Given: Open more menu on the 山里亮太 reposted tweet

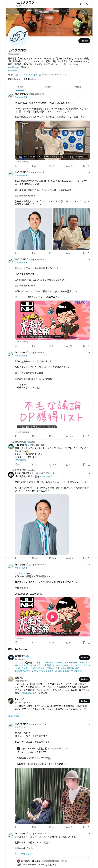Looking at the screenshot, I should click(x=89, y=445).
